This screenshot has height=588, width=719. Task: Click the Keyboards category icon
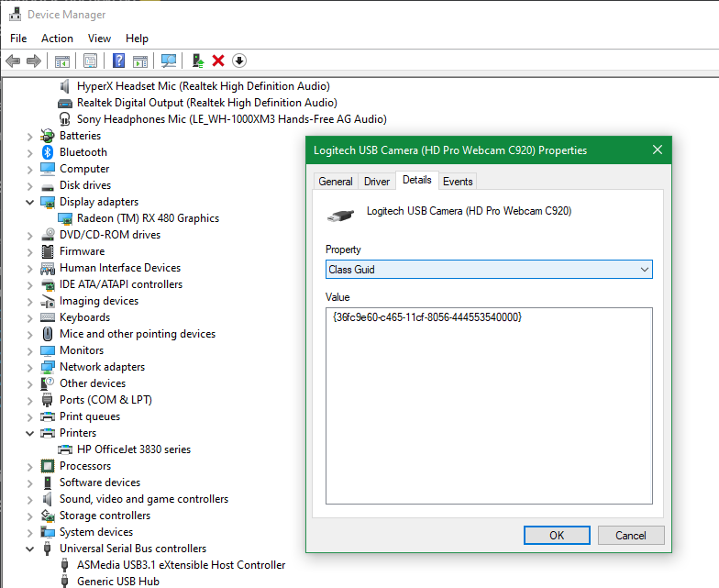pos(48,317)
